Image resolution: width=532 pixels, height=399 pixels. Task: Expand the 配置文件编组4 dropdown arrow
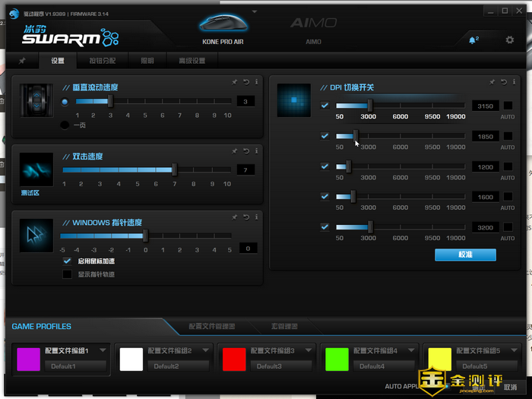411,350
